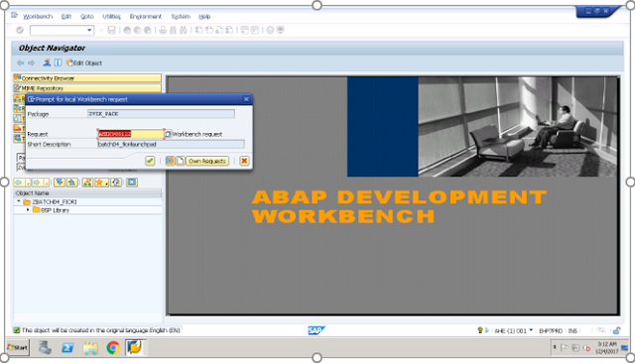Click the Save diskette icon
This screenshot has width=635, height=364.
pos(112,31)
